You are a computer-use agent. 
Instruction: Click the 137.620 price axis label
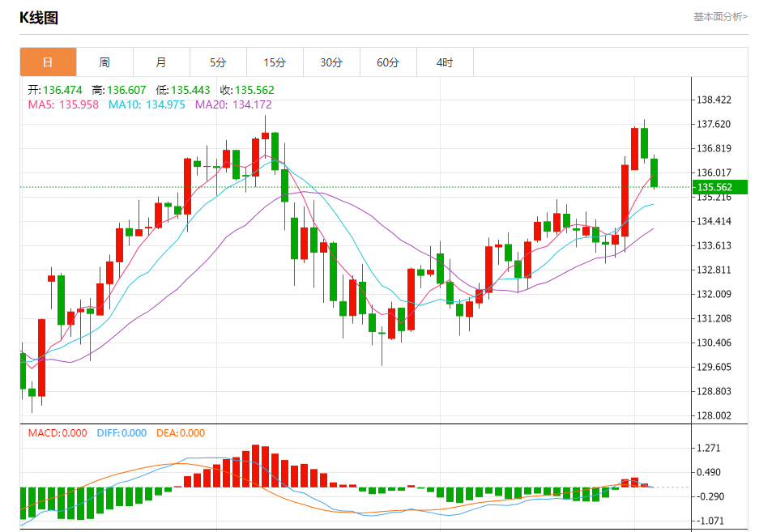[714, 124]
